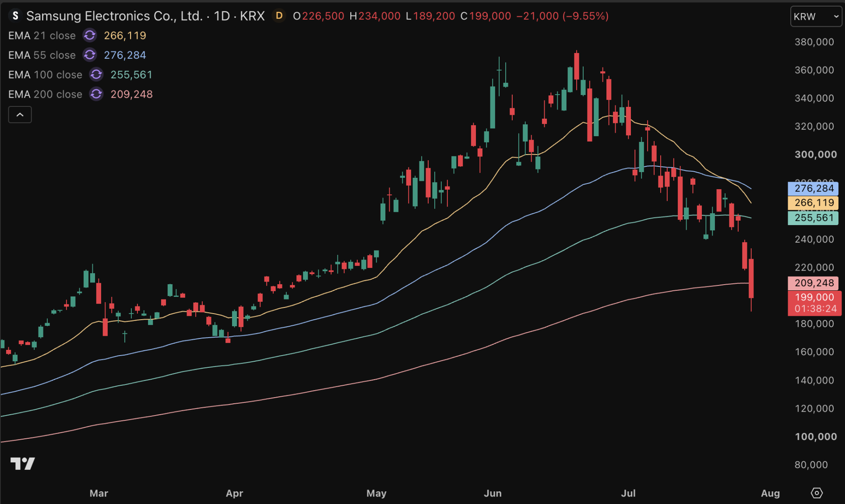Select the EMA 100 close indicator label
Image resolution: width=845 pixels, height=504 pixels.
click(45, 75)
